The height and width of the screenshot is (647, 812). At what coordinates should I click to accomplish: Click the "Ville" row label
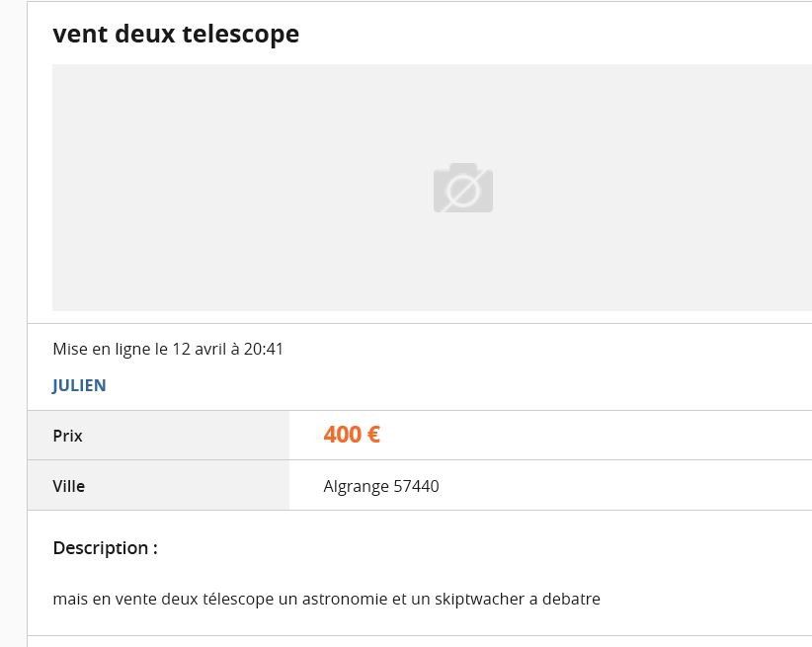pos(68,486)
